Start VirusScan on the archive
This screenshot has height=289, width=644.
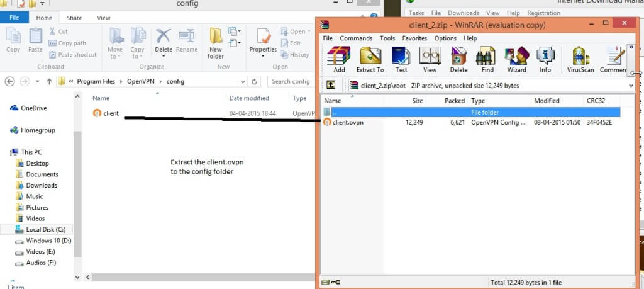coord(580,60)
